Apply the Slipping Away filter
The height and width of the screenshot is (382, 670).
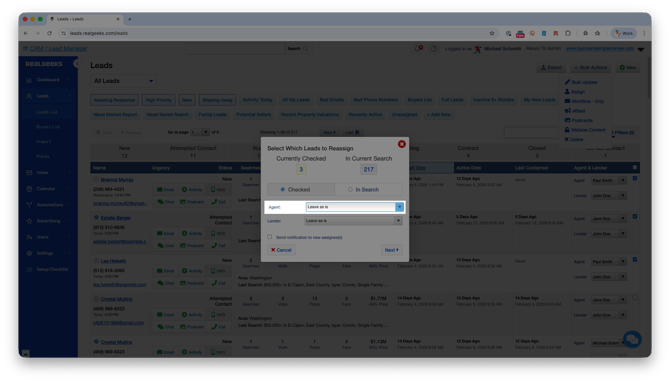pyautogui.click(x=217, y=100)
